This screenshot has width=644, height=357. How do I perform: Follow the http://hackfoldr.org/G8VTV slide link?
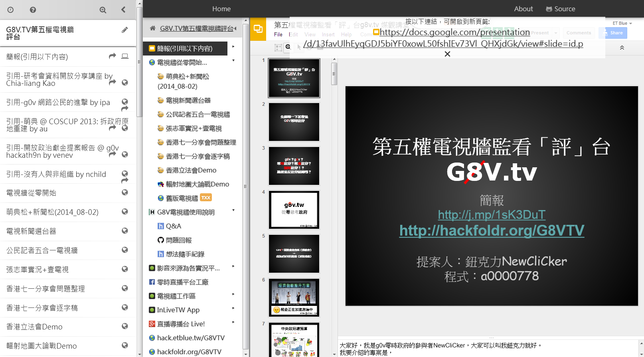click(492, 230)
